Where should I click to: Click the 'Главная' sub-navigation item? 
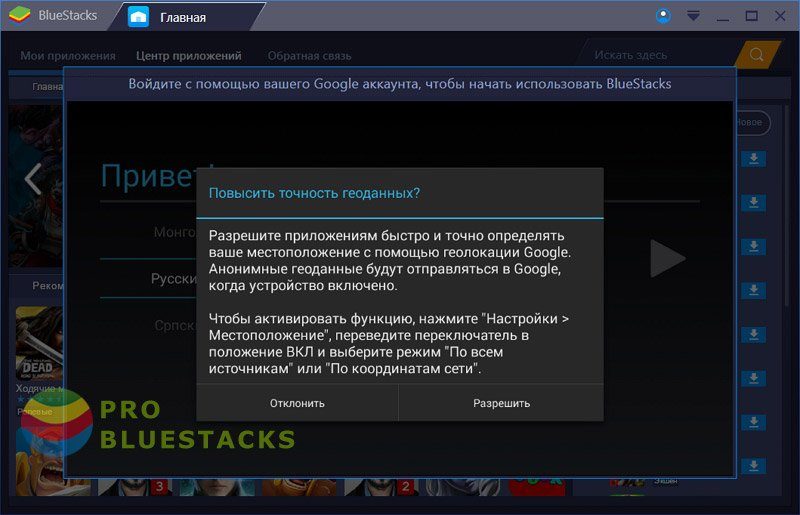47,87
